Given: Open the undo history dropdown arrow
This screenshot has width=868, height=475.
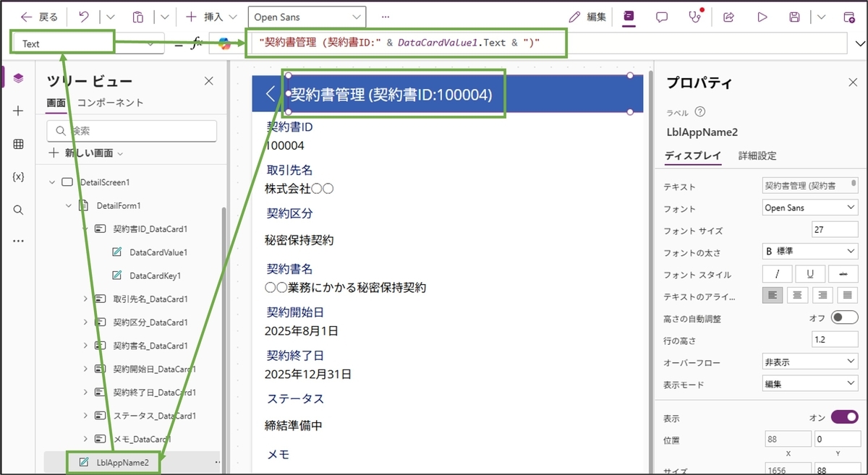Looking at the screenshot, I should tap(111, 17).
